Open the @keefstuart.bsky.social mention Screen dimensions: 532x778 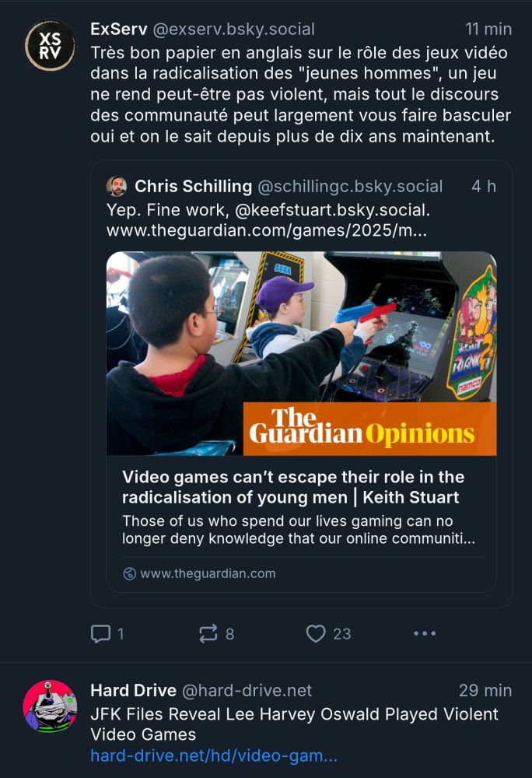click(332, 210)
